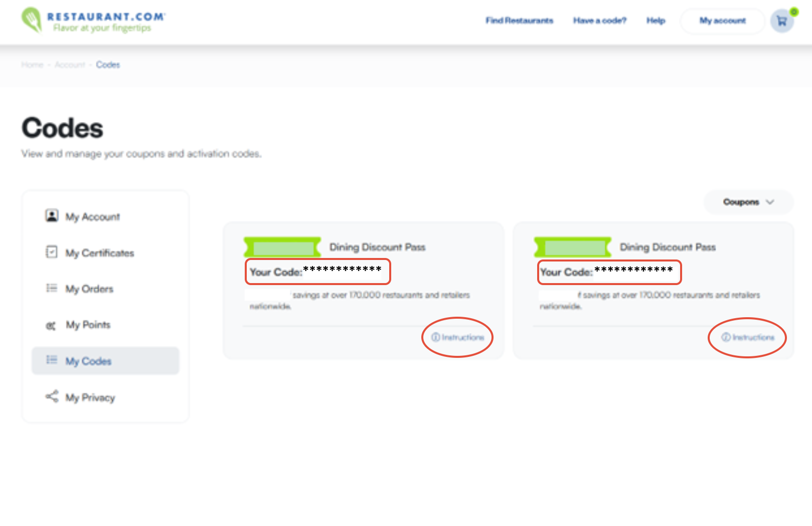Click the My Codes list icon

(x=52, y=360)
